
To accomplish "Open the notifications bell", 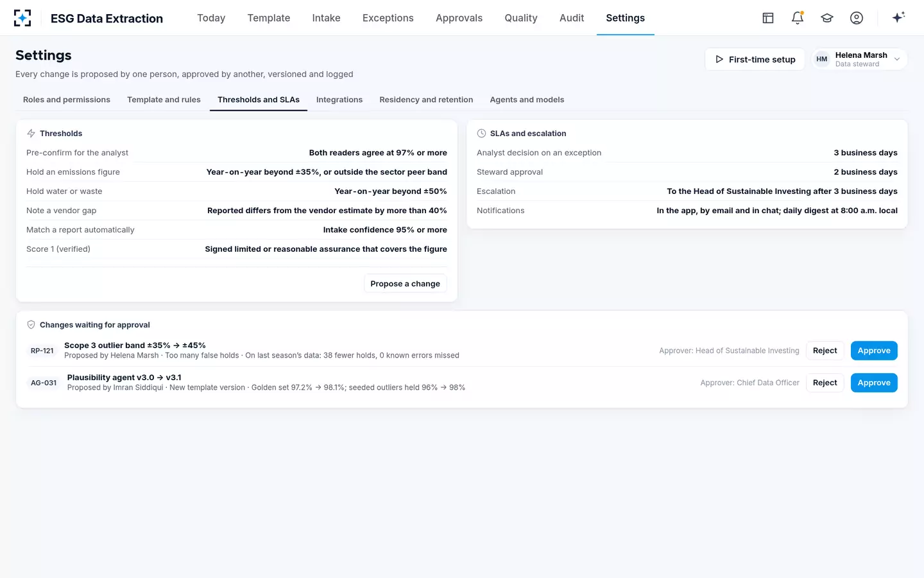I will pos(798,18).
